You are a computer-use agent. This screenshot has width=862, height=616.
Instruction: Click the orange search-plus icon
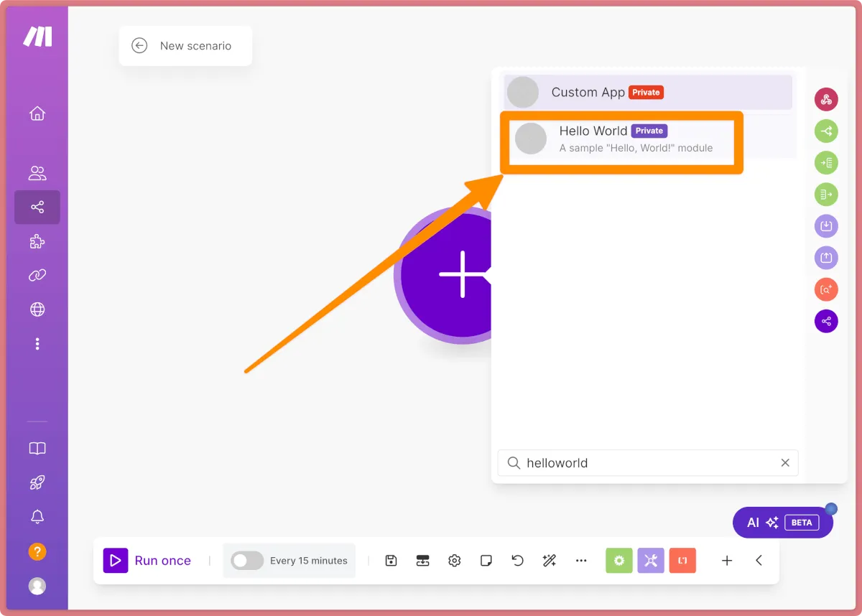pos(826,289)
